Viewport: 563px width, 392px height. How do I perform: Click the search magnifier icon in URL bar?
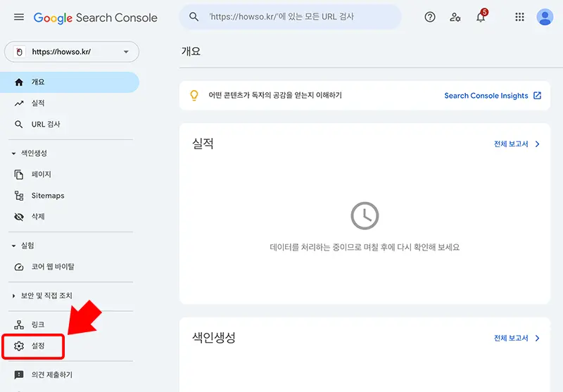click(194, 16)
